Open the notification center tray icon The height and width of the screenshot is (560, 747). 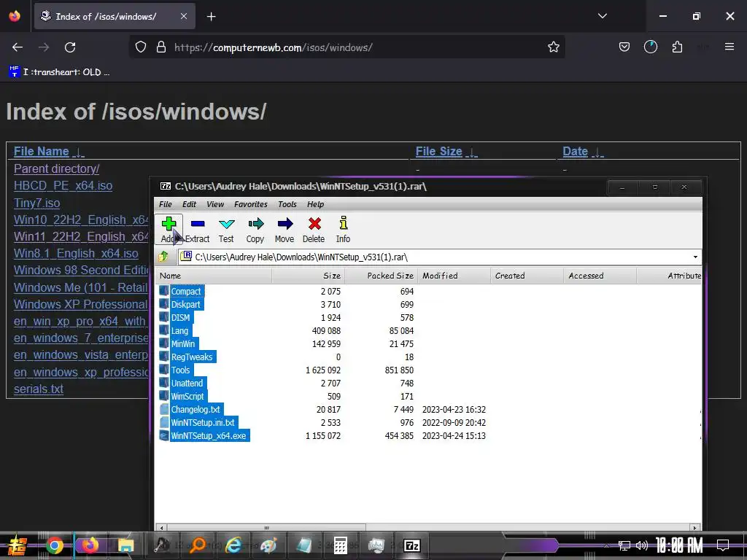(723, 545)
